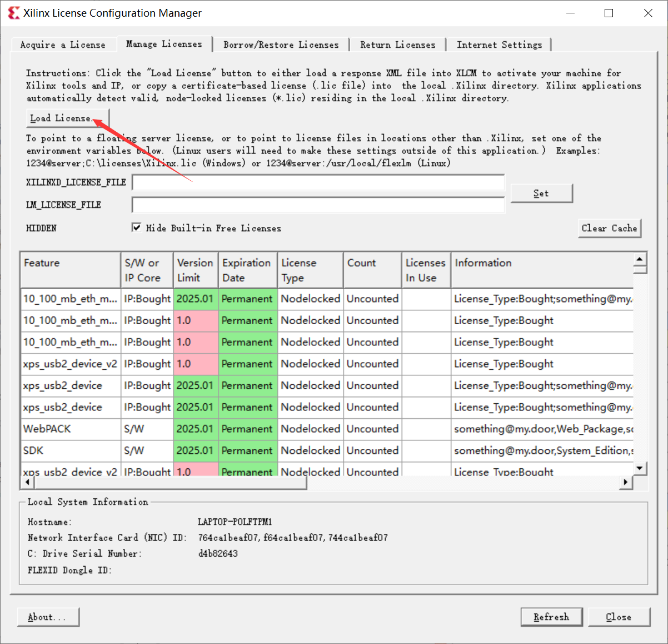Click the XILINXD_LICENSE_FILE input field
The height and width of the screenshot is (644, 668).
(318, 182)
